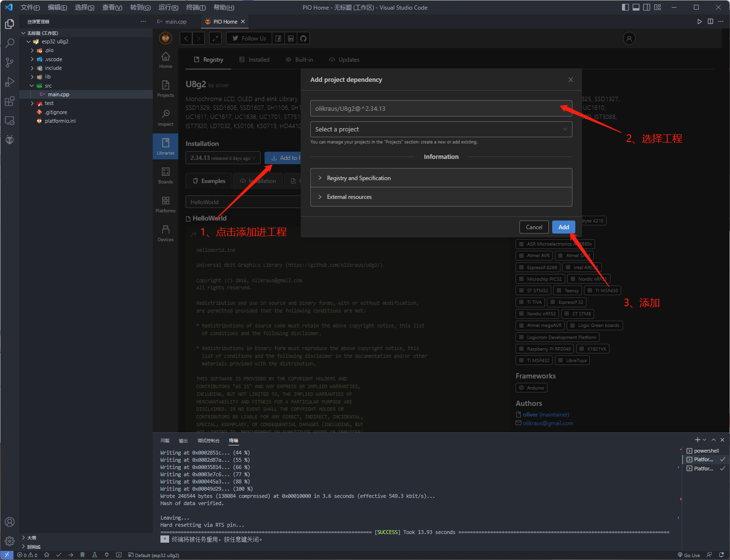Toggle the bottom panel layout button

[636, 7]
